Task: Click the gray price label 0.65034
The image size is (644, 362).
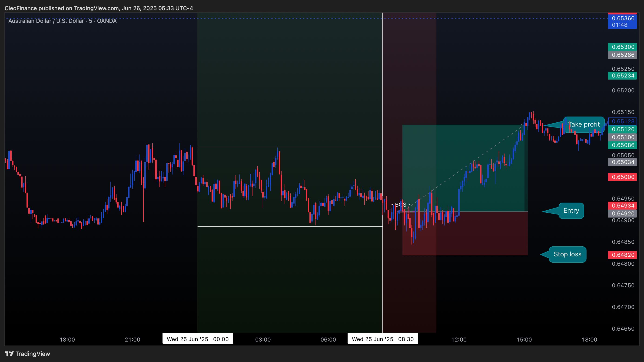Action: pyautogui.click(x=623, y=162)
